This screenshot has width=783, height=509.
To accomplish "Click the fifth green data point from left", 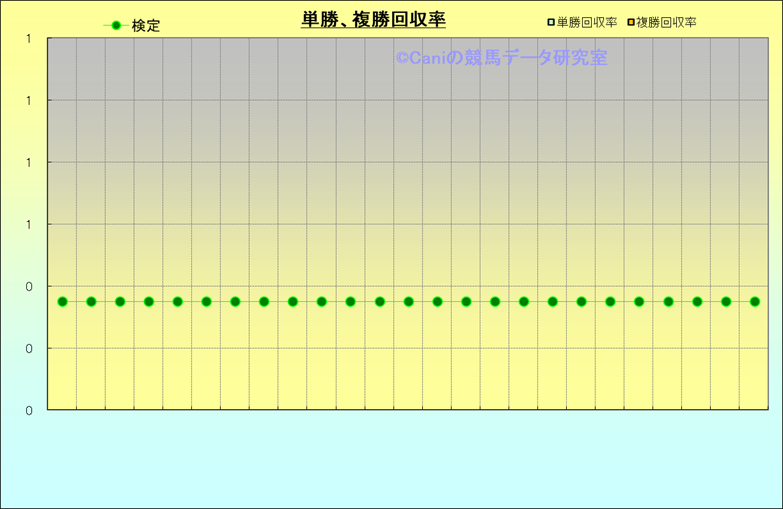I will (x=178, y=301).
